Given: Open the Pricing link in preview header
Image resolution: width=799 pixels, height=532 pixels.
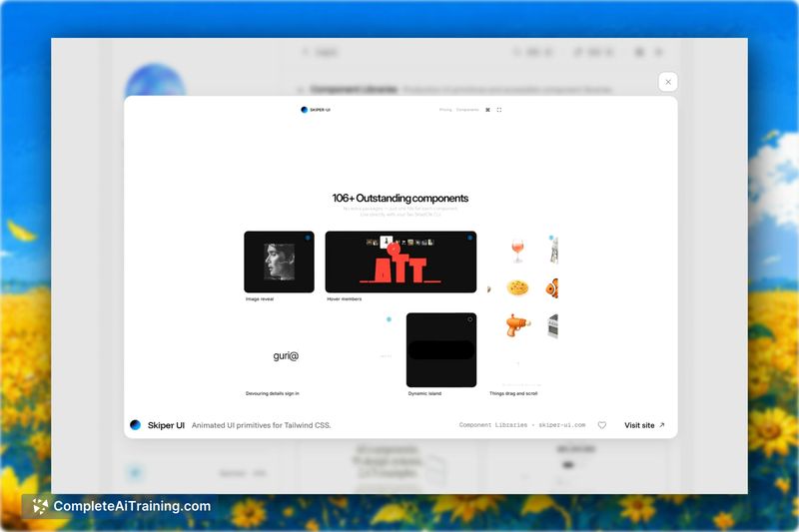Looking at the screenshot, I should (445, 110).
